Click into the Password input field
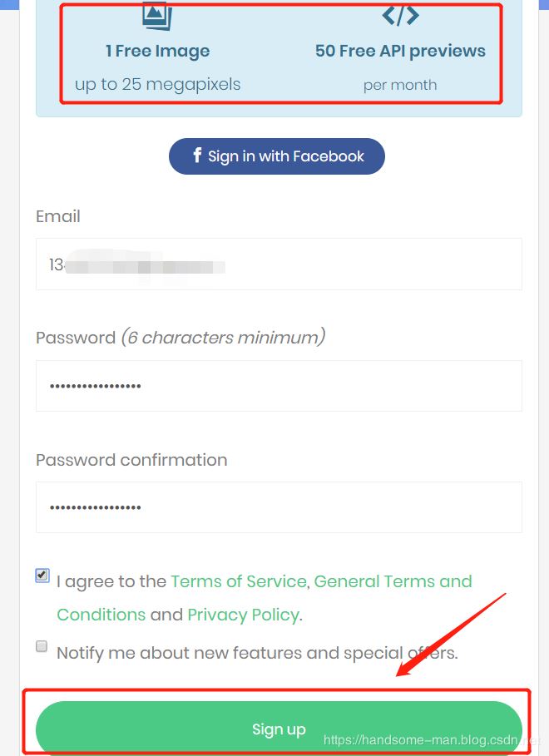 tap(279, 386)
